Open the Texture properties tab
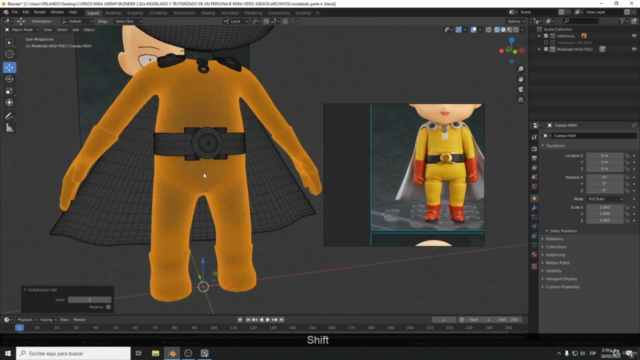Image resolution: width=640 pixels, height=360 pixels. 534,267
